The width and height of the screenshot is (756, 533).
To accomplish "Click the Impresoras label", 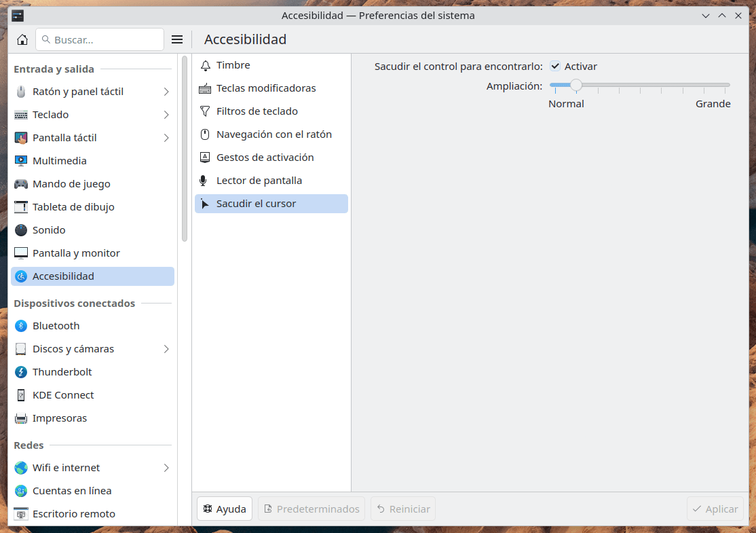I will point(60,418).
